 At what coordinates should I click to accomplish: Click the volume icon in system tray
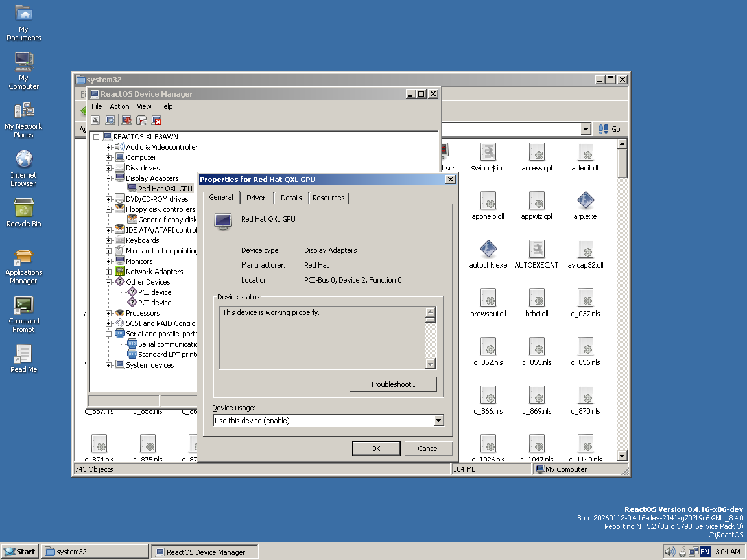coord(670,552)
